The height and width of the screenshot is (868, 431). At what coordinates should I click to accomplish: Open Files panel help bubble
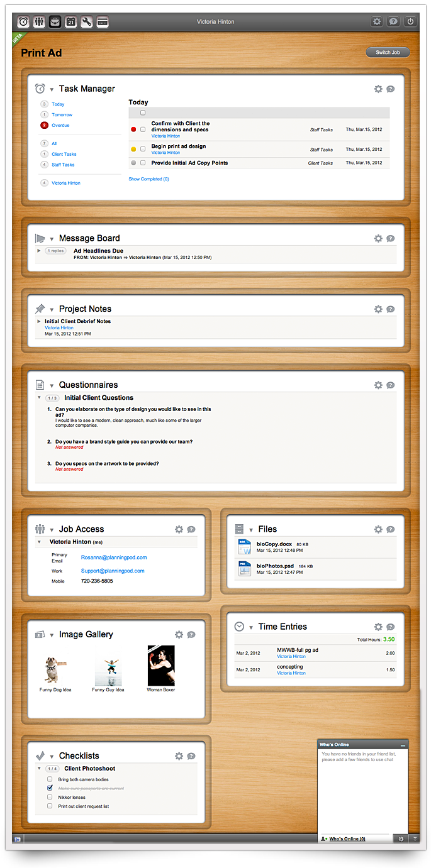391,530
